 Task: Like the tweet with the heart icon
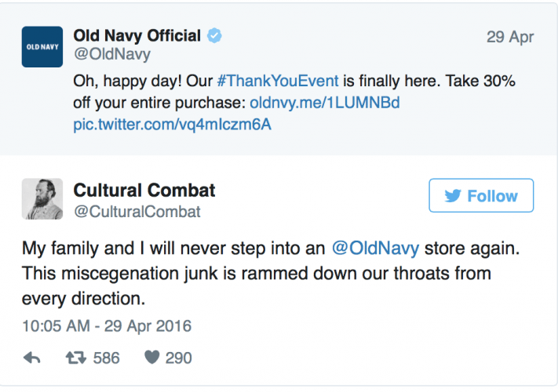click(152, 358)
